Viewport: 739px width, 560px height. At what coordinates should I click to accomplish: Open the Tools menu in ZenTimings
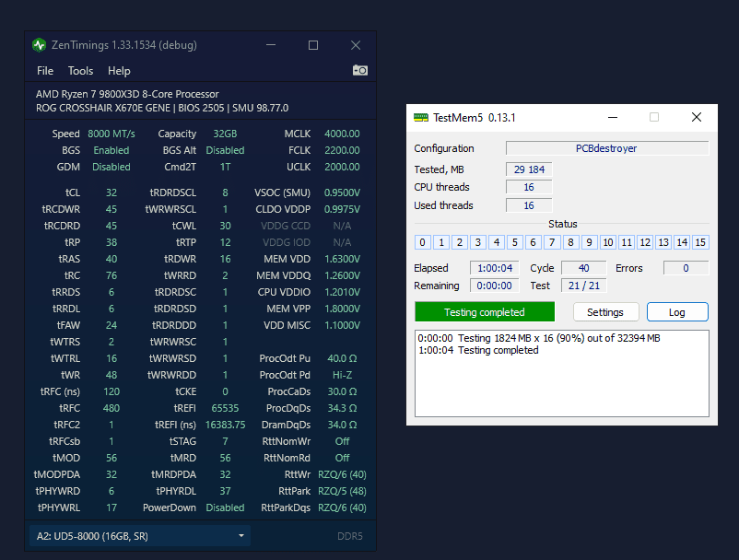point(80,71)
